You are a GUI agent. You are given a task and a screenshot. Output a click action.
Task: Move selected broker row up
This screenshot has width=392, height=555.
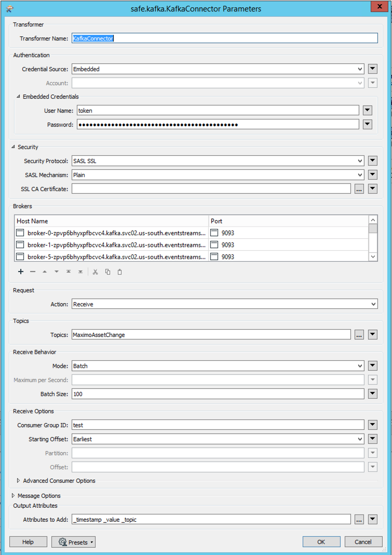click(x=45, y=272)
